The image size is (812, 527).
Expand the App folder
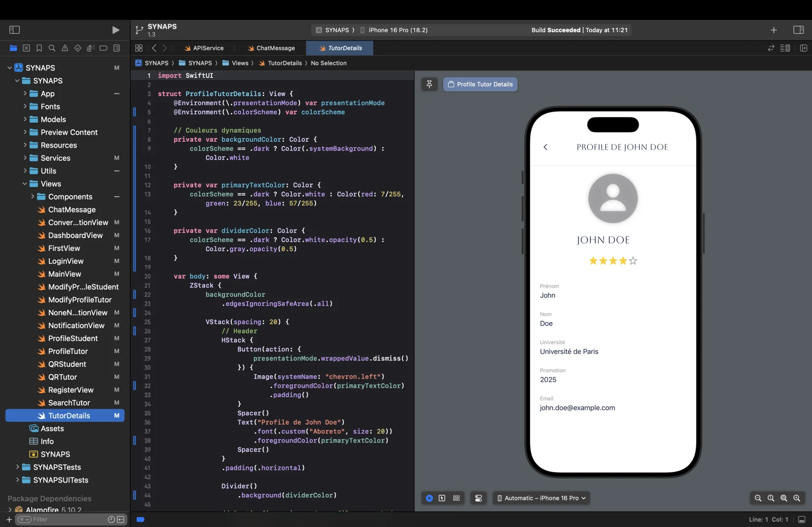(25, 93)
